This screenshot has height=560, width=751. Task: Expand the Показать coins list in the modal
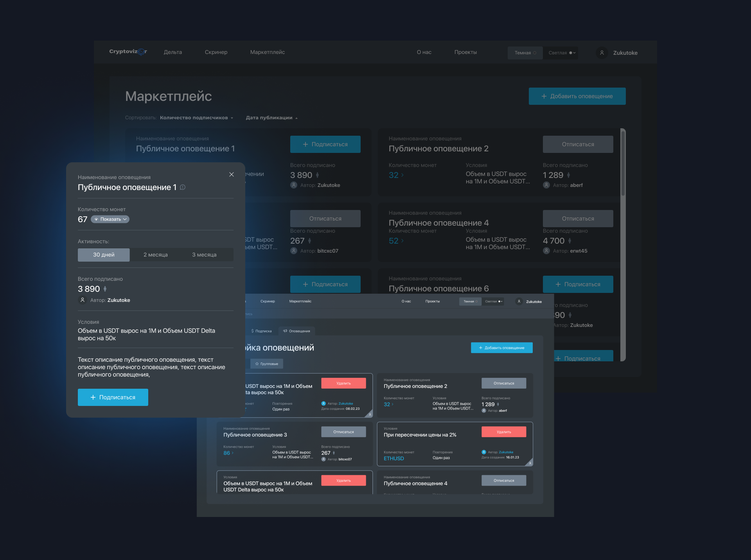click(110, 219)
